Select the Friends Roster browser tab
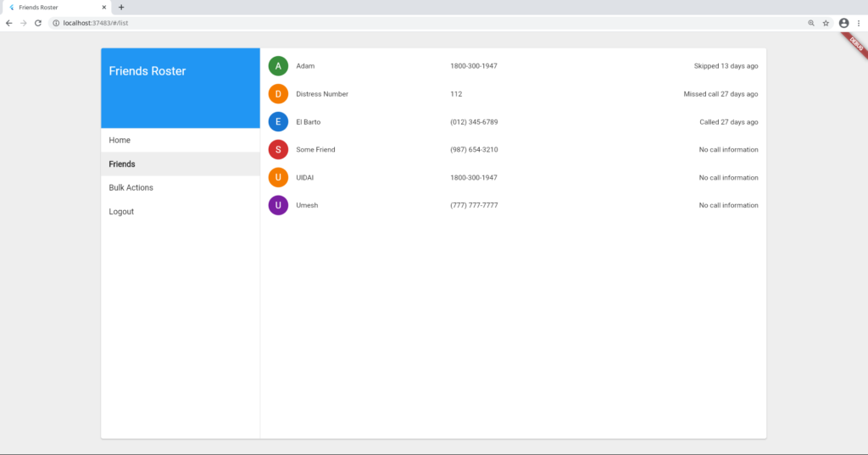Image resolution: width=868 pixels, height=455 pixels. click(x=55, y=7)
